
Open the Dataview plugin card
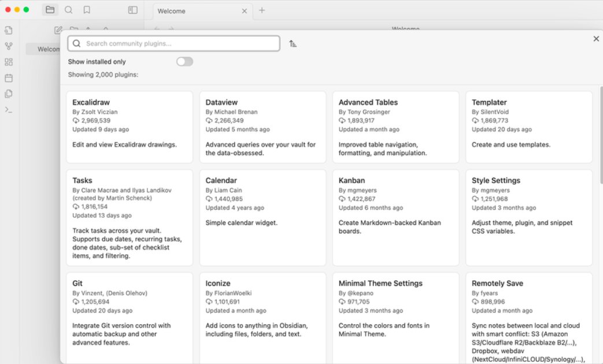[262, 127]
